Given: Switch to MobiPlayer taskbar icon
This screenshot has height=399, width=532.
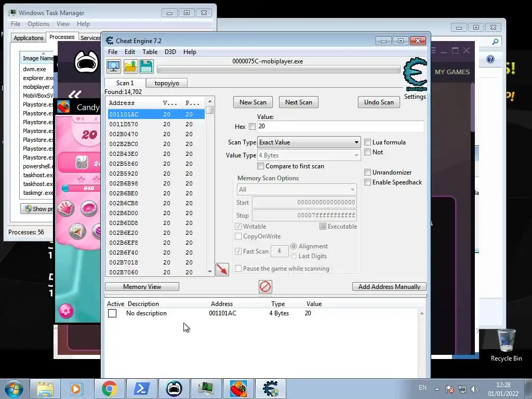Looking at the screenshot, I should (174, 389).
